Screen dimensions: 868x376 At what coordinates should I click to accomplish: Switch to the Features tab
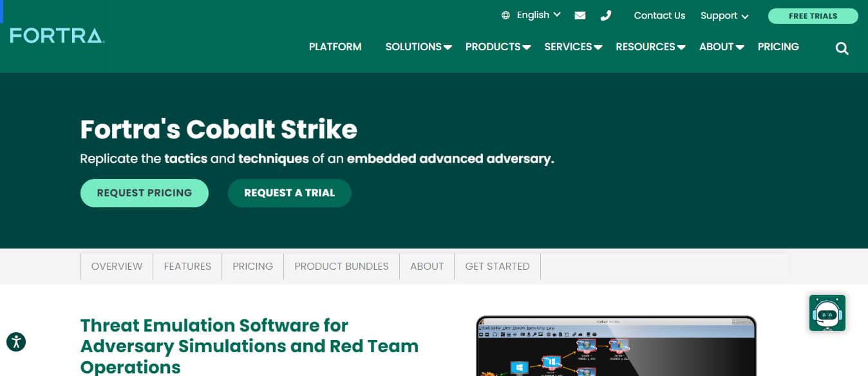tap(187, 267)
